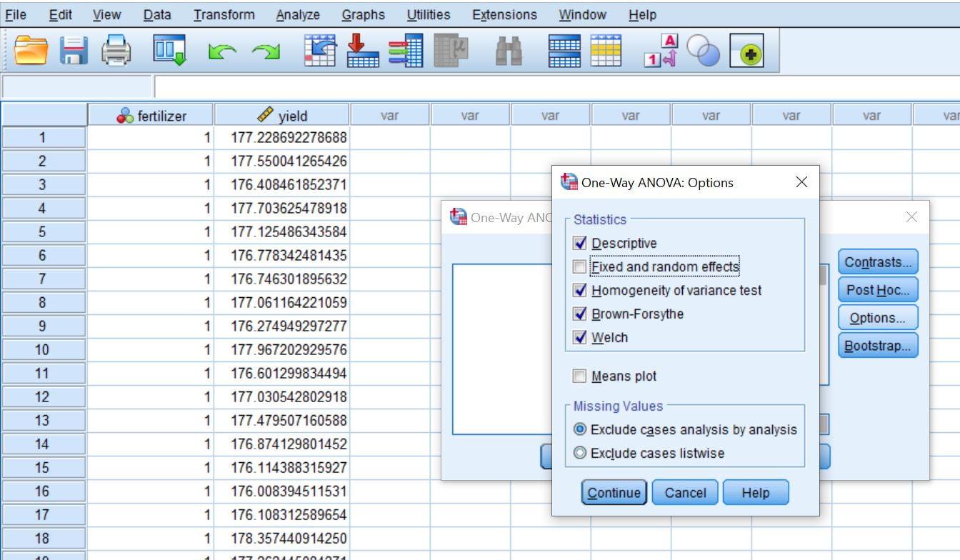960x560 pixels.
Task: Click the Go to case toolbar icon
Action: coord(320,52)
